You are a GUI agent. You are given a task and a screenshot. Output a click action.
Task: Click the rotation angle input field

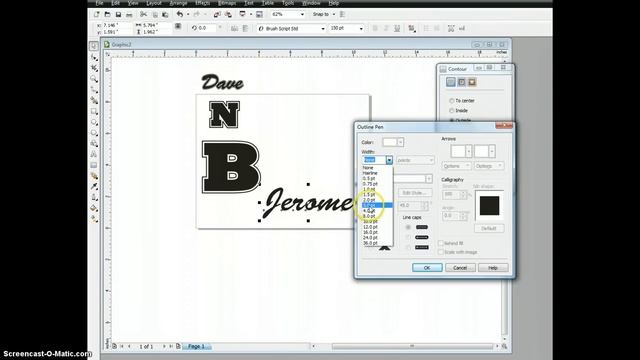click(x=207, y=28)
